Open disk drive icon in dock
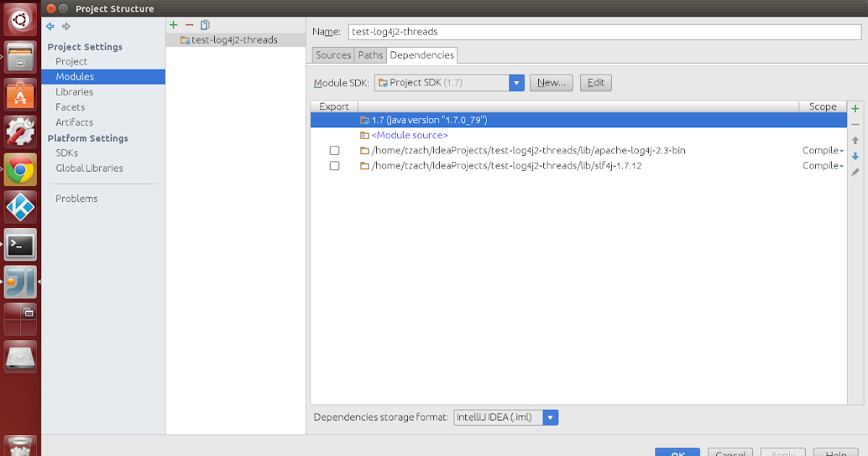The image size is (868, 456). (20, 358)
